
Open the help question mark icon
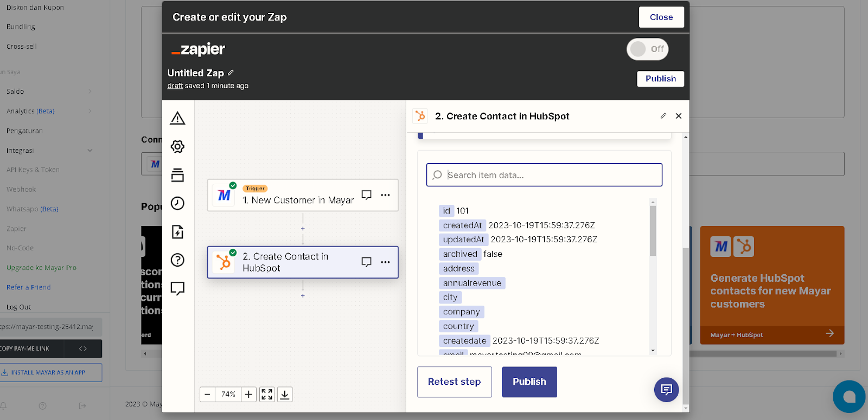pos(177,260)
